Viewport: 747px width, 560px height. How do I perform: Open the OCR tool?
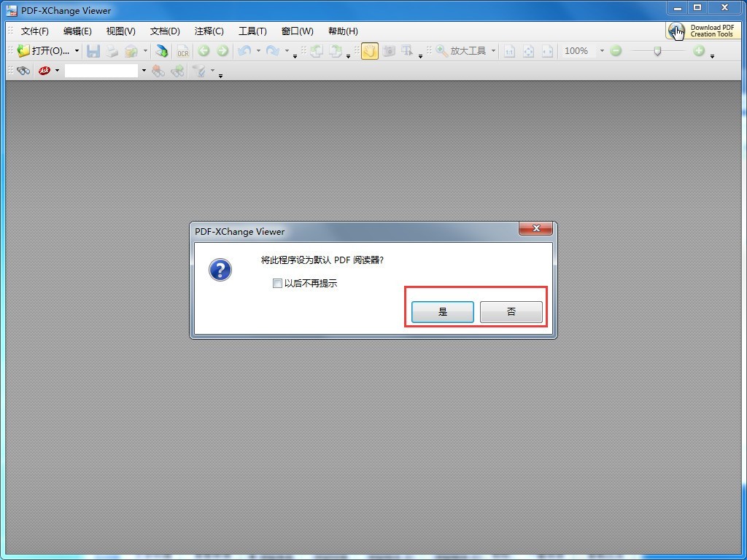(x=182, y=51)
